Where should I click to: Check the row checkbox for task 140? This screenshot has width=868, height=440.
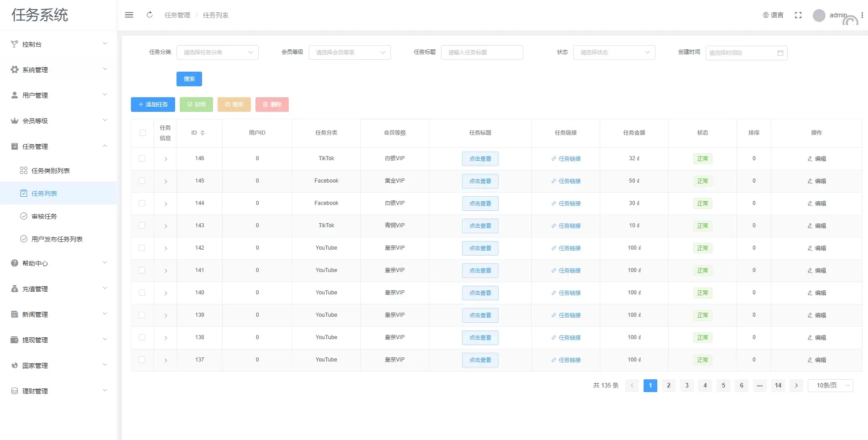click(142, 293)
